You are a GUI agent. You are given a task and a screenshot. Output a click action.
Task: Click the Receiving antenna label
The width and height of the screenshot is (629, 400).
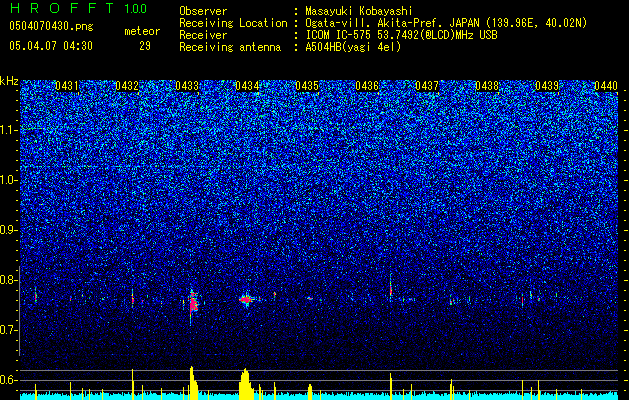pos(230,47)
